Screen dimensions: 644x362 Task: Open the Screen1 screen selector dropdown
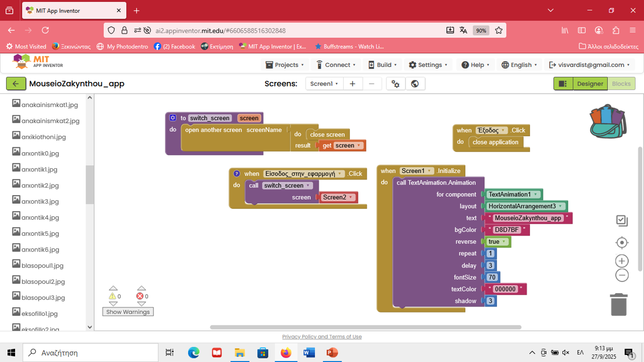324,83
